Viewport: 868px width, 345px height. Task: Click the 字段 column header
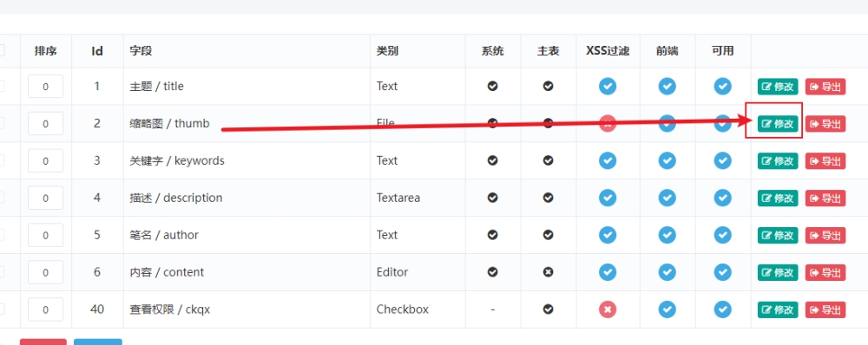click(141, 51)
